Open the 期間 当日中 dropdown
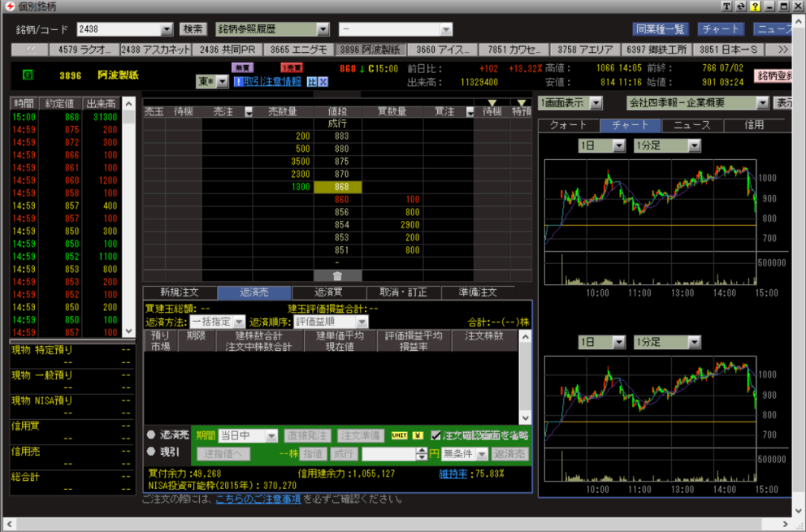Image resolution: width=806 pixels, height=532 pixels. [x=271, y=436]
